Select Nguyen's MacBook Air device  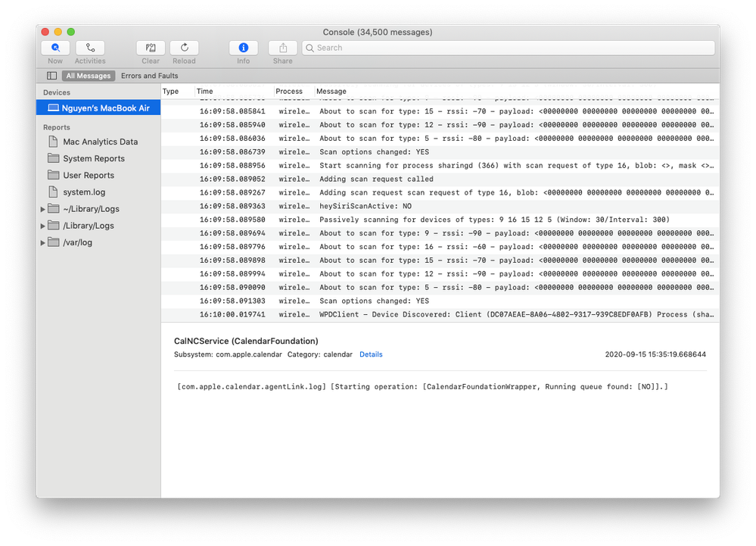98,108
